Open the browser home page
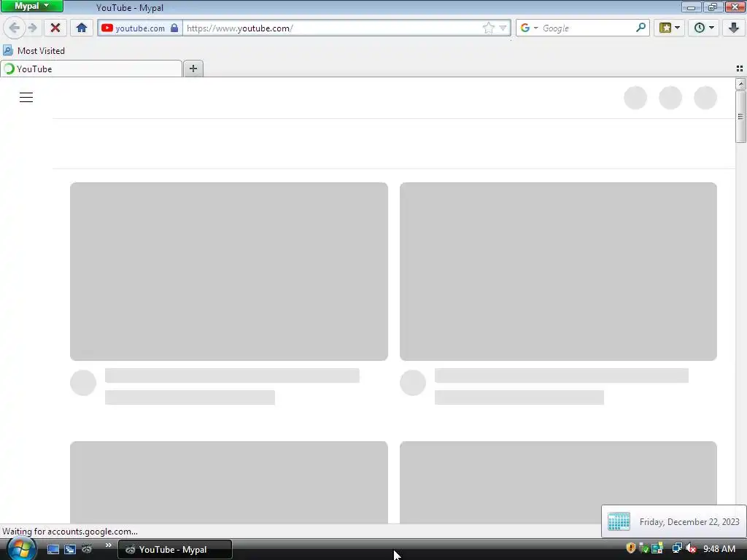The image size is (747, 560). tap(82, 28)
